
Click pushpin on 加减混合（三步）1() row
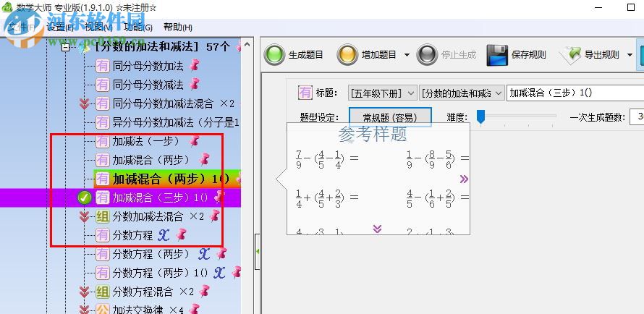pyautogui.click(x=220, y=197)
